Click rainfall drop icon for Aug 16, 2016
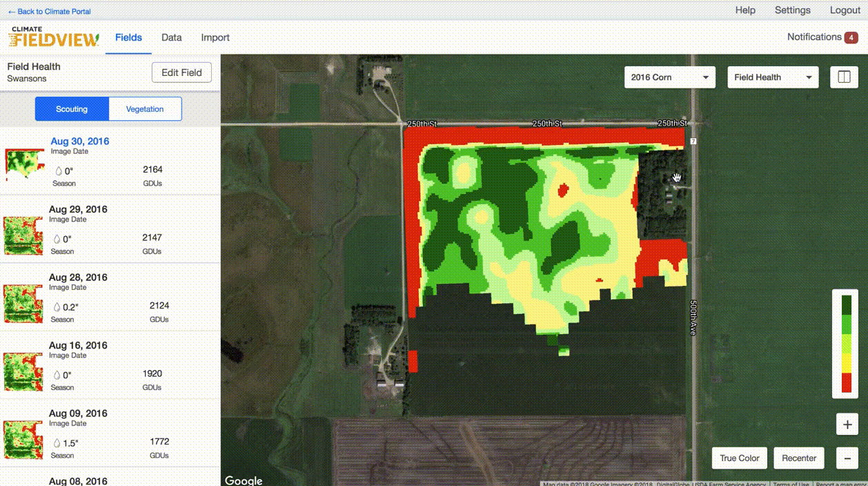Image resolution: width=868 pixels, height=486 pixels. point(57,375)
